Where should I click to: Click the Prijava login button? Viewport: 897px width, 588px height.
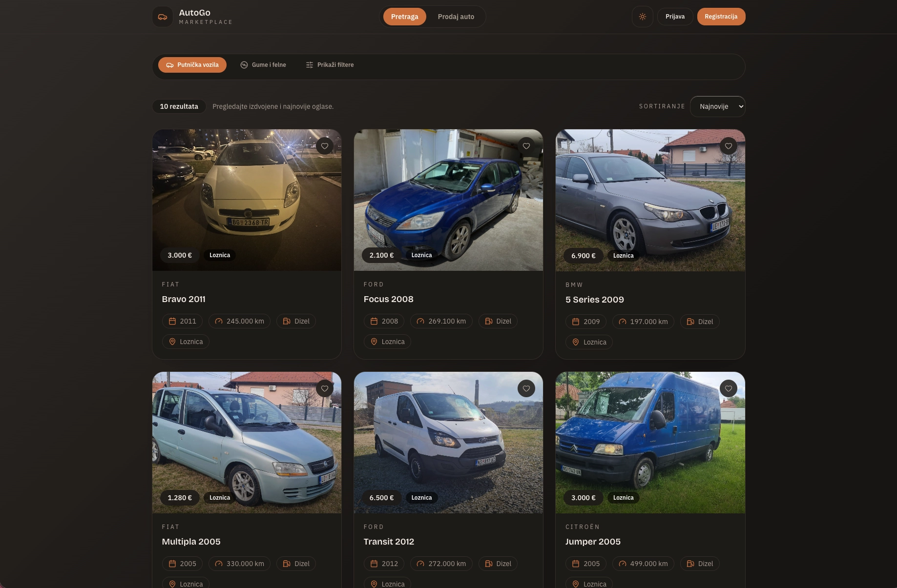(675, 17)
